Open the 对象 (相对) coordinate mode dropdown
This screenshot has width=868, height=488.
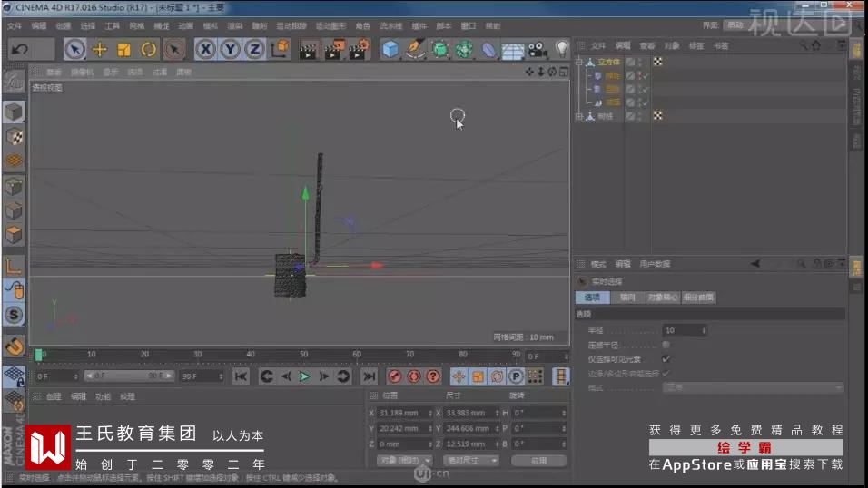[404, 461]
